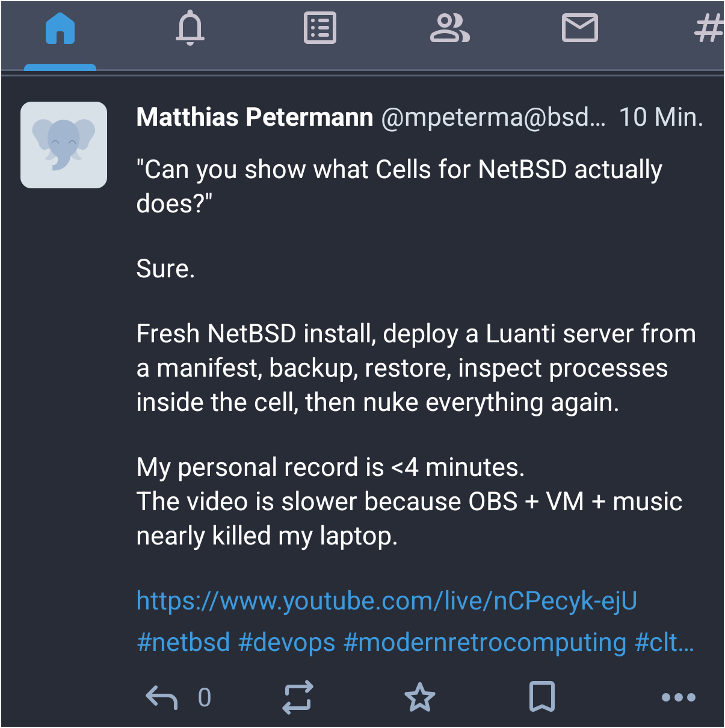Switch to the Lists tab icon
725x728 pixels.
tap(320, 29)
